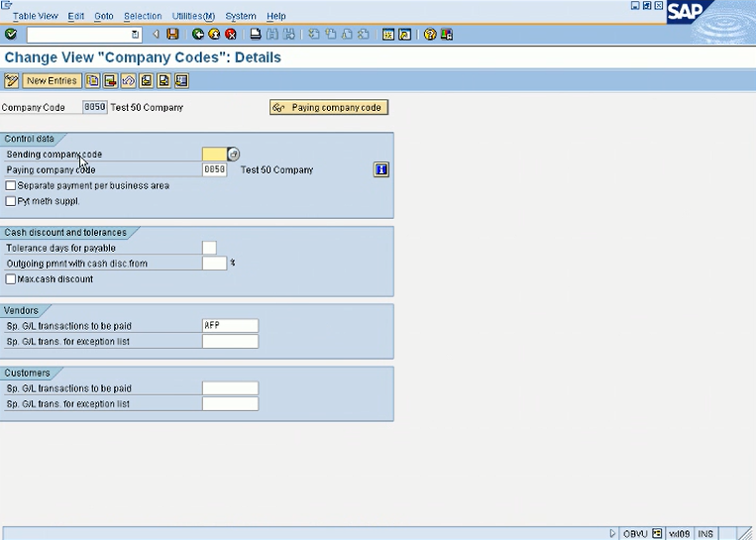
Task: Click the Undo Change icon
Action: coord(128,80)
